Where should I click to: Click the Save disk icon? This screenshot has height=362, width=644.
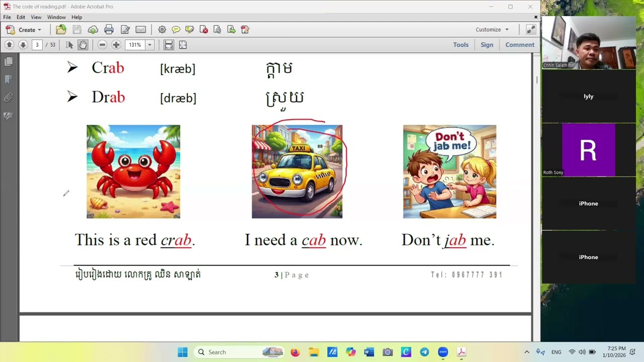click(77, 30)
